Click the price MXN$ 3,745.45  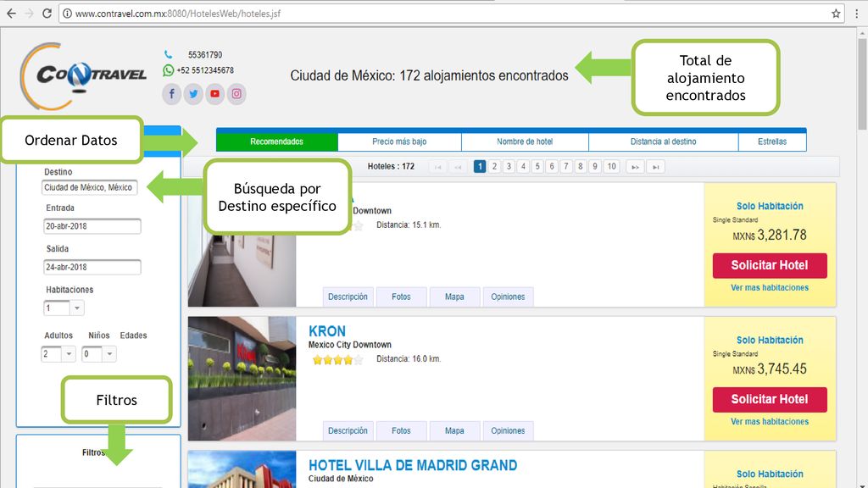pyautogui.click(x=770, y=369)
